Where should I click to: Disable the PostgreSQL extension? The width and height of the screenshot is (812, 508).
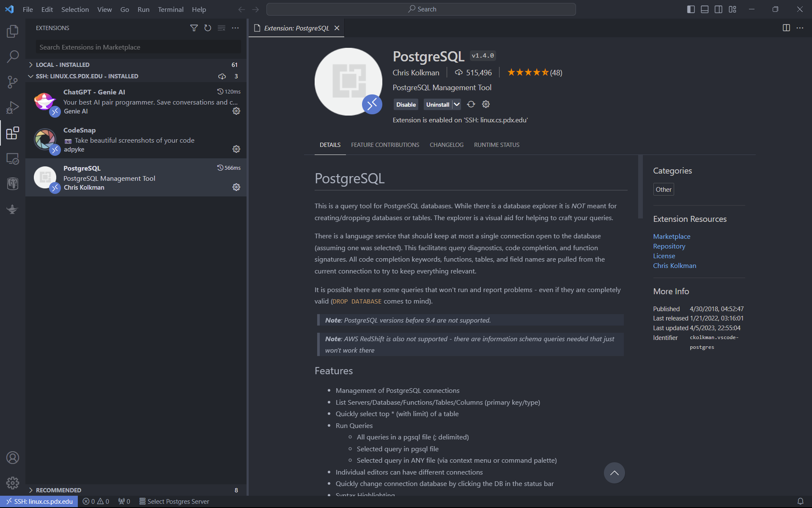[x=406, y=105]
